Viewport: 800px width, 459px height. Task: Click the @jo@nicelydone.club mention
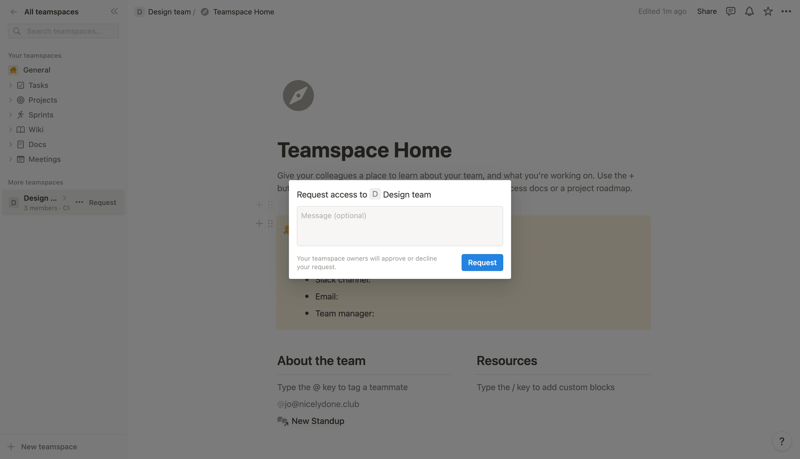pos(318,404)
